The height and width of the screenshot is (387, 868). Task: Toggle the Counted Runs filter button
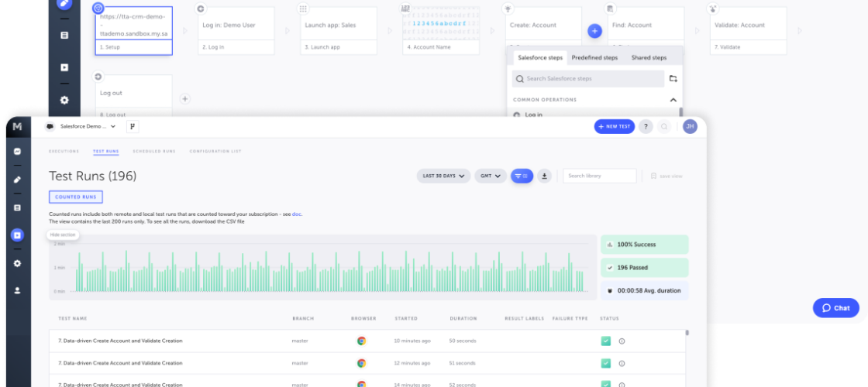tap(76, 197)
